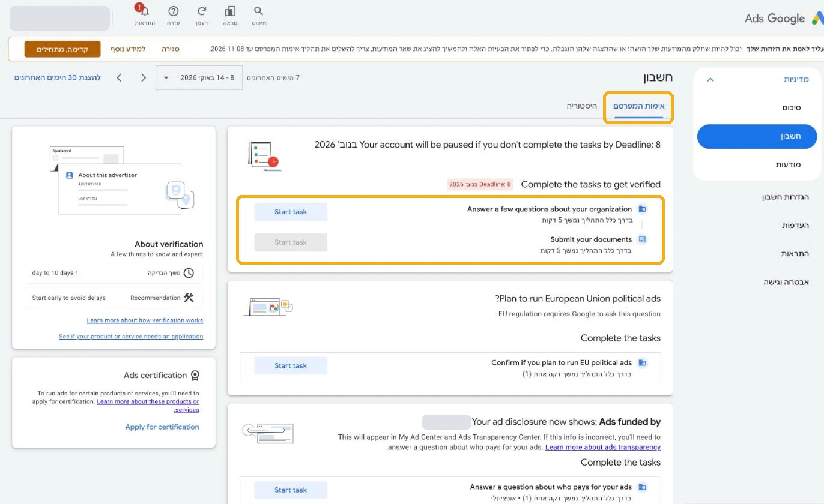824x504 pixels.
Task: Open the date range dropdown 8 - 14 באוק׳ 2026
Action: (199, 78)
